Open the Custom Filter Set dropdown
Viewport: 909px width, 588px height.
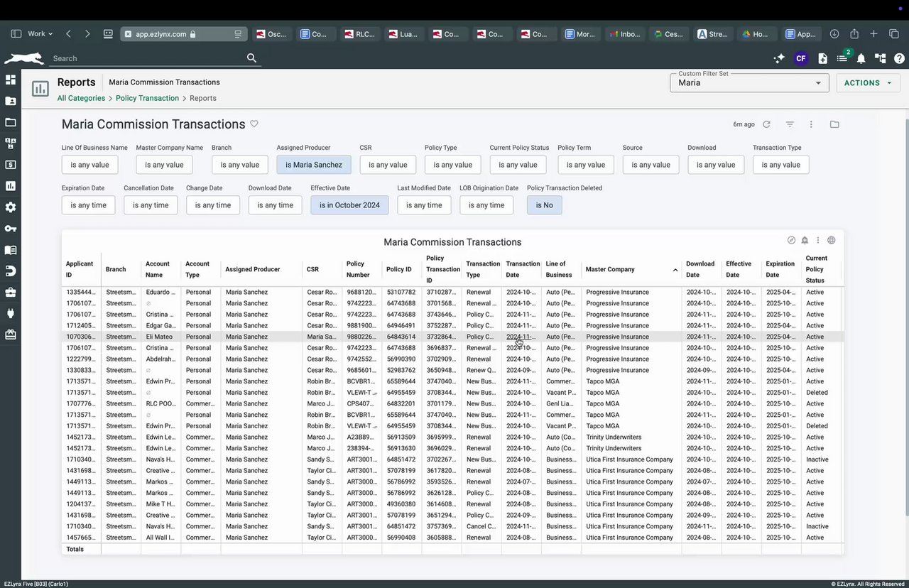pyautogui.click(x=749, y=83)
